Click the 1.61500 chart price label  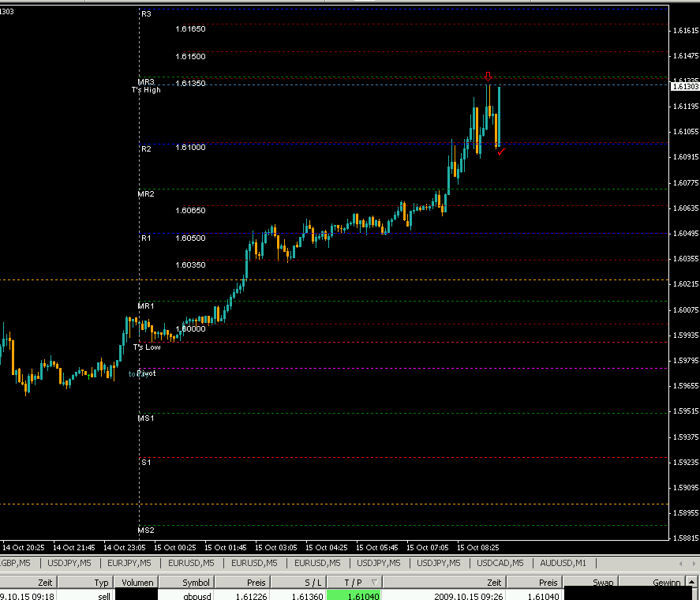[x=191, y=56]
